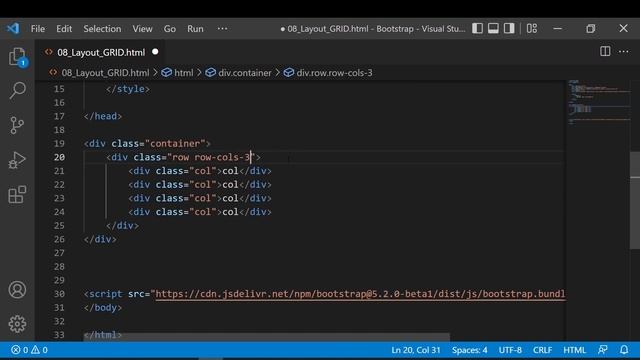Click the vertical scrollbar thumb
This screenshot has width=640, height=360.
[x=635, y=200]
